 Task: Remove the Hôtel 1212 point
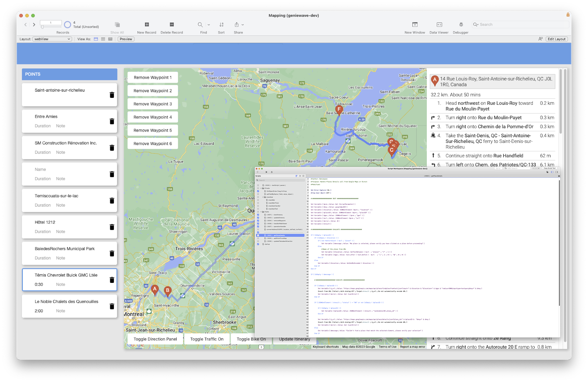[112, 227]
